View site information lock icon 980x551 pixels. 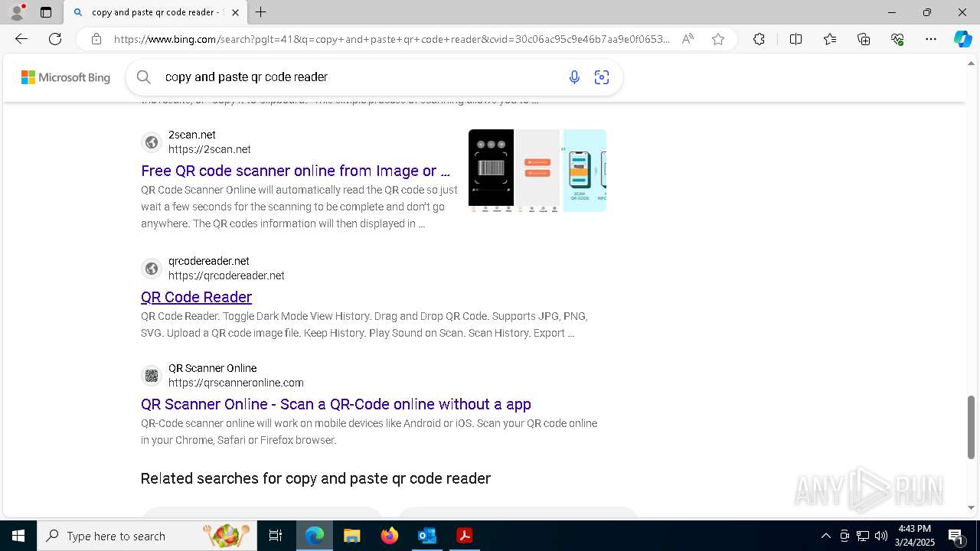tap(96, 39)
